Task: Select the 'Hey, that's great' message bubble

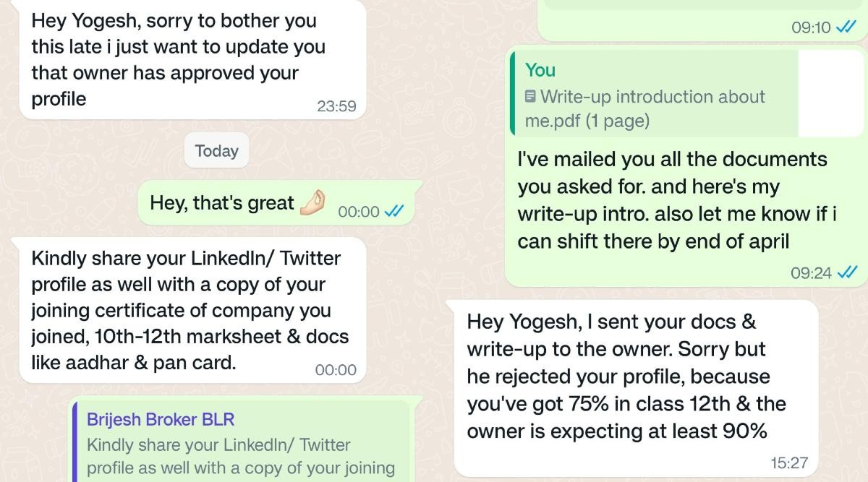Action: click(221, 204)
